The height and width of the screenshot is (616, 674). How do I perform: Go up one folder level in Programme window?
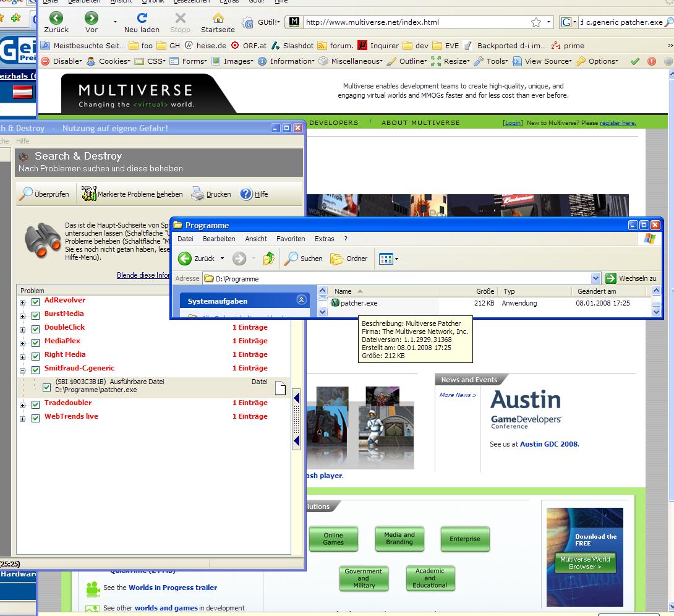269,259
